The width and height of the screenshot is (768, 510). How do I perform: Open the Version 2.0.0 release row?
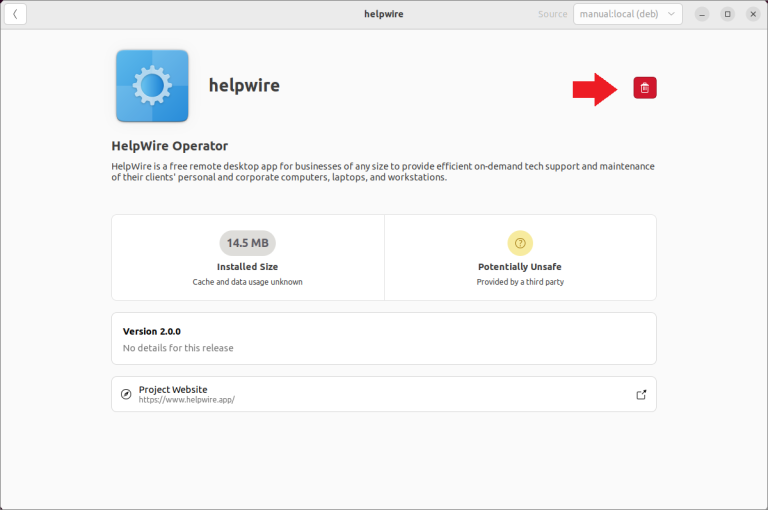pos(384,339)
